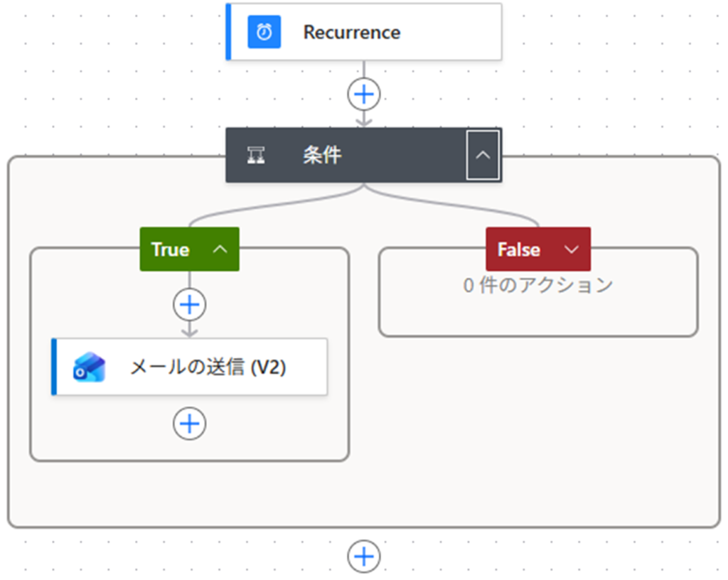Open the メールの送信 (V2) action
Screen dimensions: 728x580
pyautogui.click(x=189, y=367)
